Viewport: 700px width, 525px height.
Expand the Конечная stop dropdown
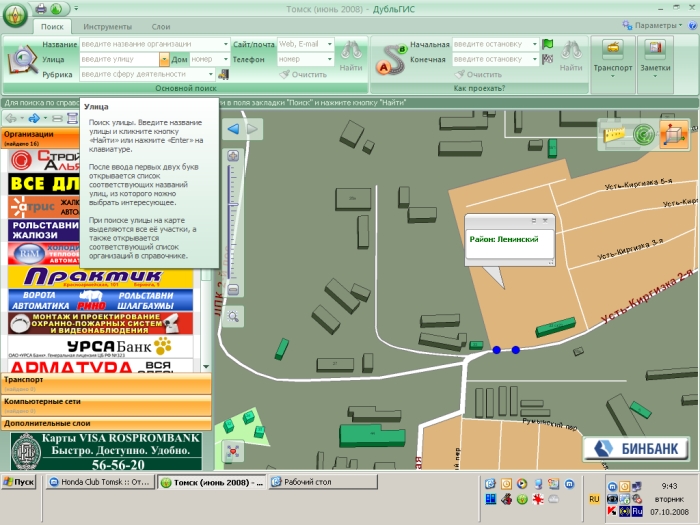pyautogui.click(x=534, y=59)
